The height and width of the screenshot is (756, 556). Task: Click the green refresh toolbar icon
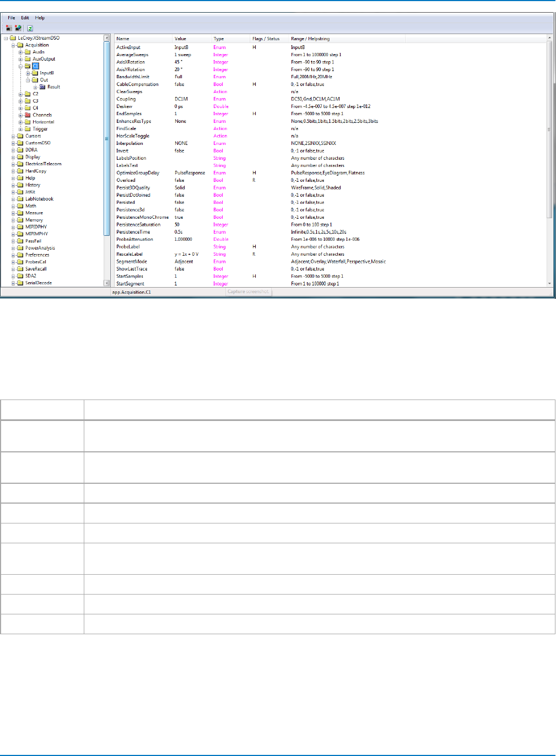(x=30, y=28)
